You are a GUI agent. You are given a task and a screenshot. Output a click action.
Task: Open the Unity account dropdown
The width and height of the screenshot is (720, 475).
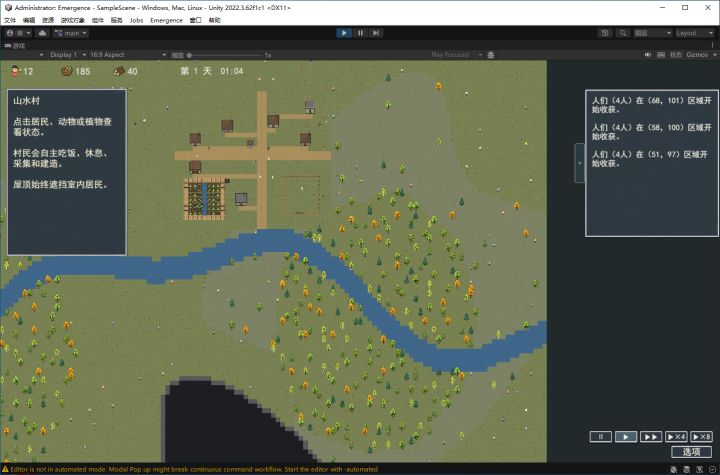19,33
